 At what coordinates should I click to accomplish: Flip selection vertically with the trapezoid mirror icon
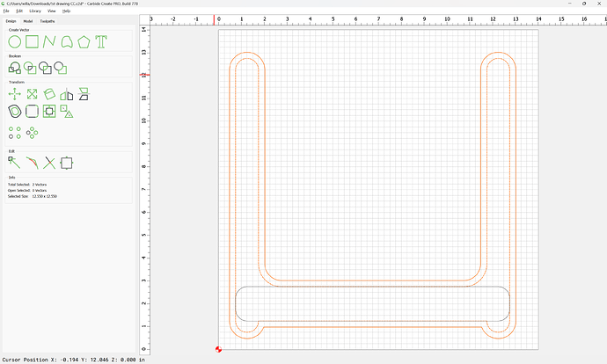point(84,94)
